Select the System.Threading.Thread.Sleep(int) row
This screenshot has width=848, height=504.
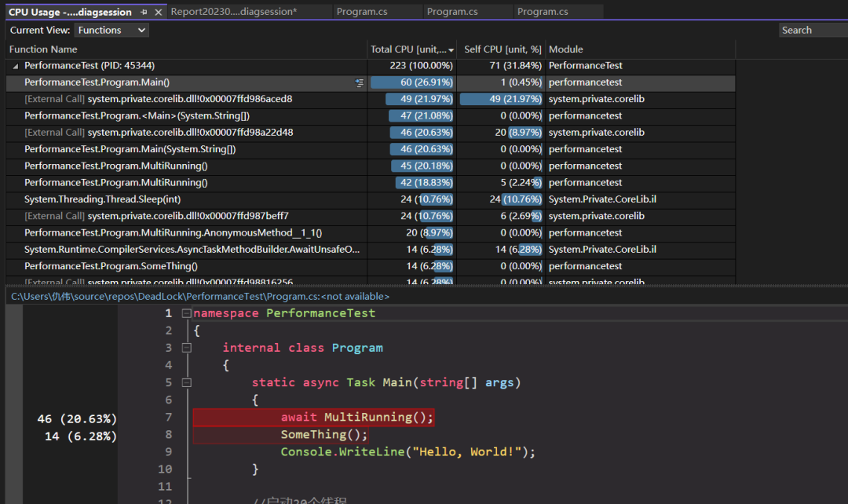point(371,200)
